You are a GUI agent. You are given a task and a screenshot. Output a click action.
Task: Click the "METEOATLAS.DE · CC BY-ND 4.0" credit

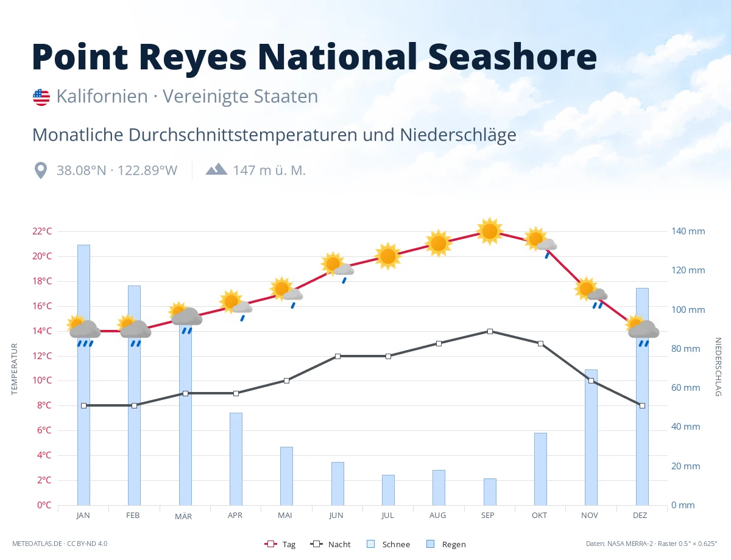tap(60, 544)
